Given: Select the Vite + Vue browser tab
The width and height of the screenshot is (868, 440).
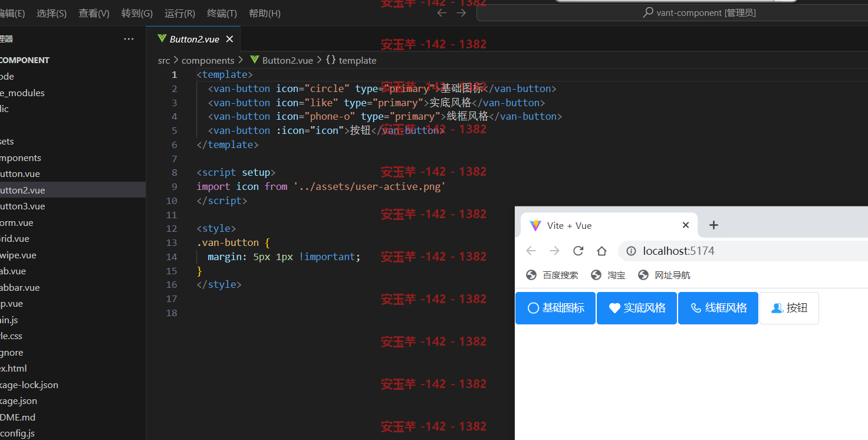Looking at the screenshot, I should (609, 225).
